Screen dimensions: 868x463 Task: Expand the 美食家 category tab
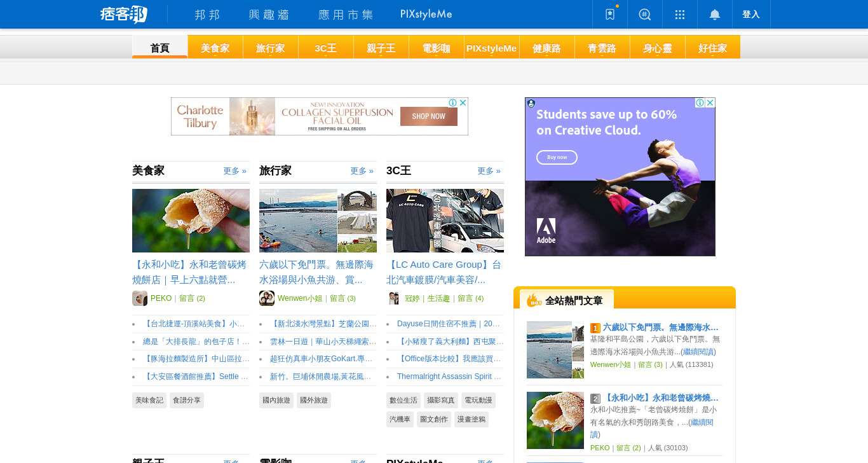[x=215, y=47]
